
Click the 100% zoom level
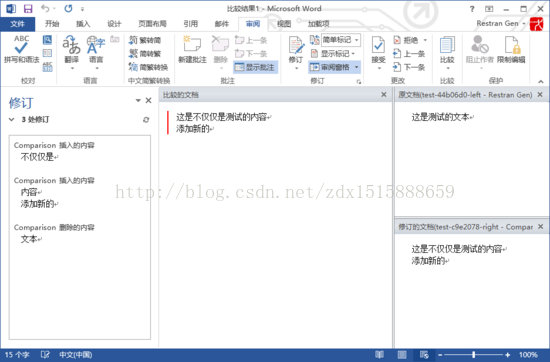click(528, 355)
